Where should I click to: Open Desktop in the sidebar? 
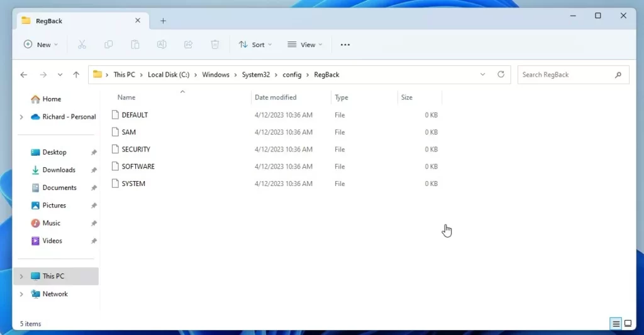coord(54,152)
